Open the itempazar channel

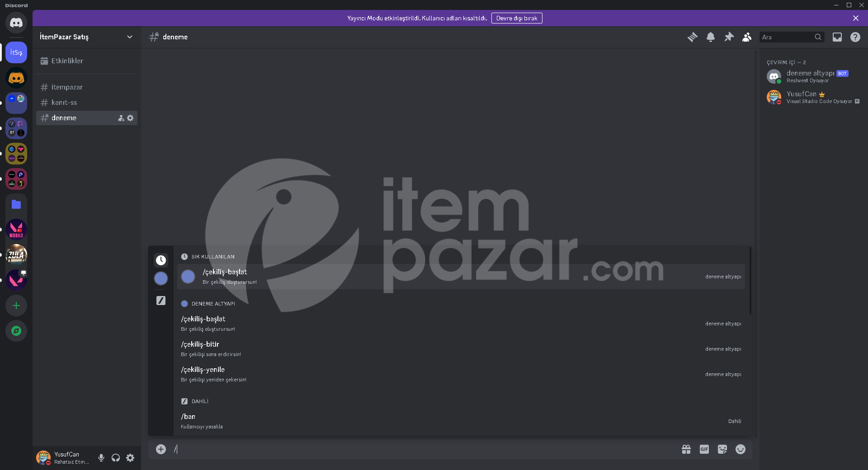[x=86, y=87]
